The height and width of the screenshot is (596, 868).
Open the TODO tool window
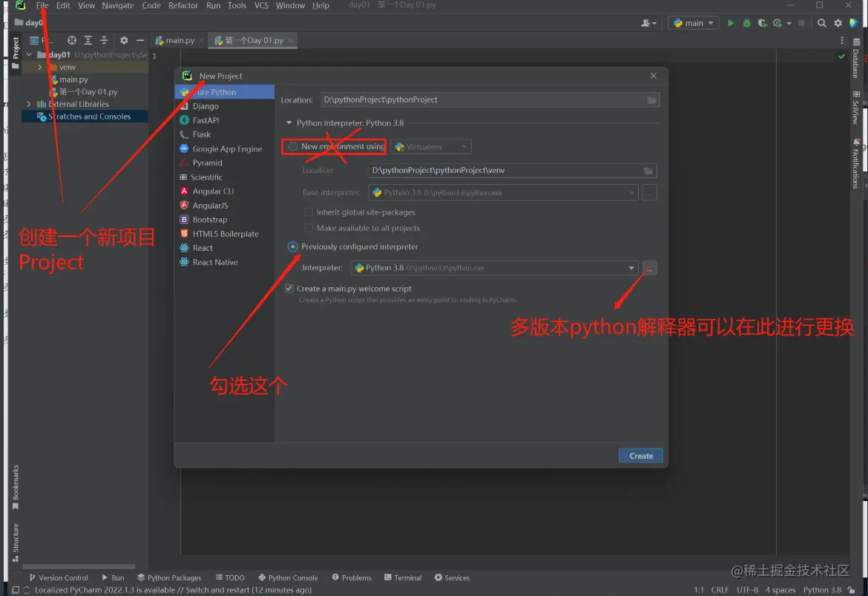(230, 577)
